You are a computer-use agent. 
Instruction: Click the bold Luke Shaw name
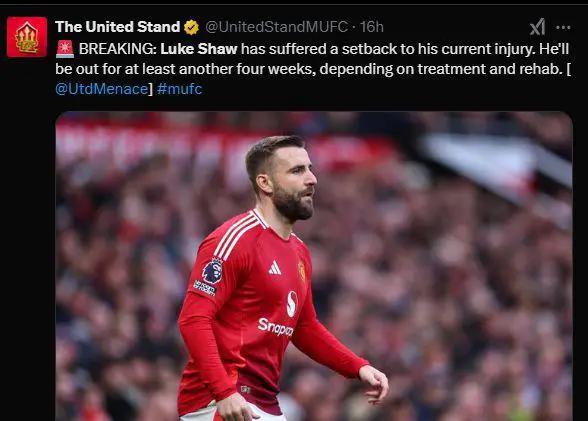[199, 49]
